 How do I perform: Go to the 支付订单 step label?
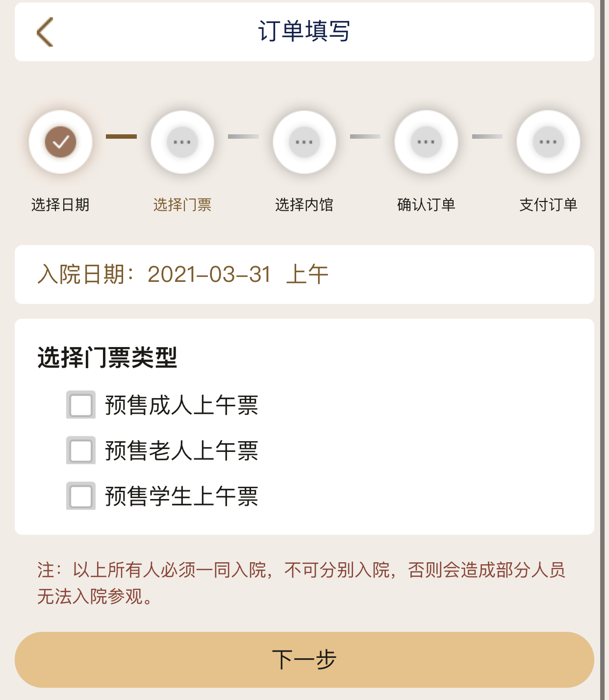tap(548, 204)
